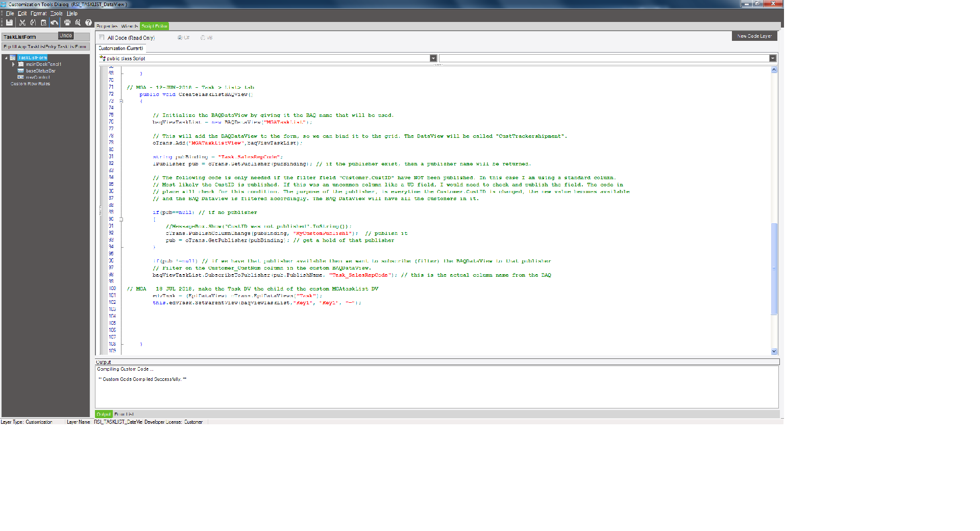The width and height of the screenshot is (980, 531).
Task: Click the 'Custom Code Compiled Successfully' output line
Action: point(142,379)
